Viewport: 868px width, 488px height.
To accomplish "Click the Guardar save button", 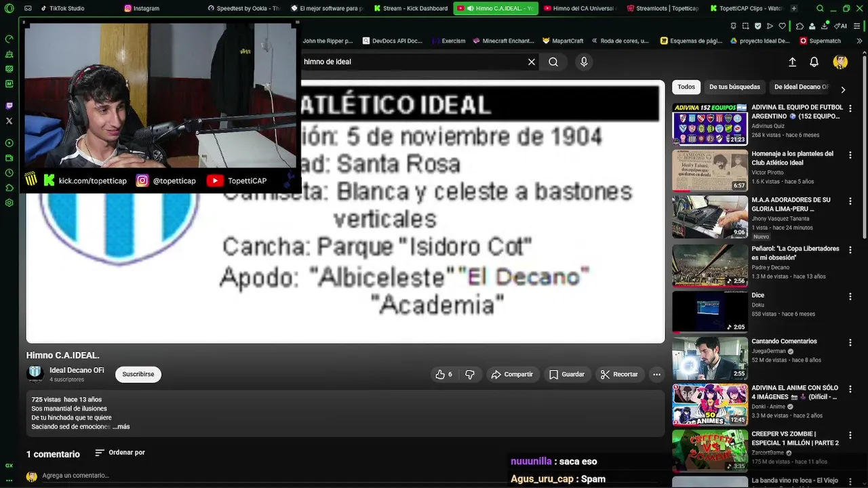I will (x=566, y=374).
